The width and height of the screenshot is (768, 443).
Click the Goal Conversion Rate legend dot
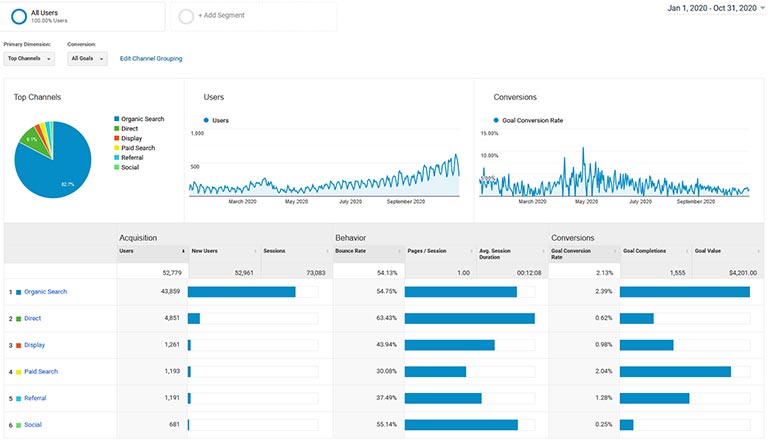click(x=496, y=120)
